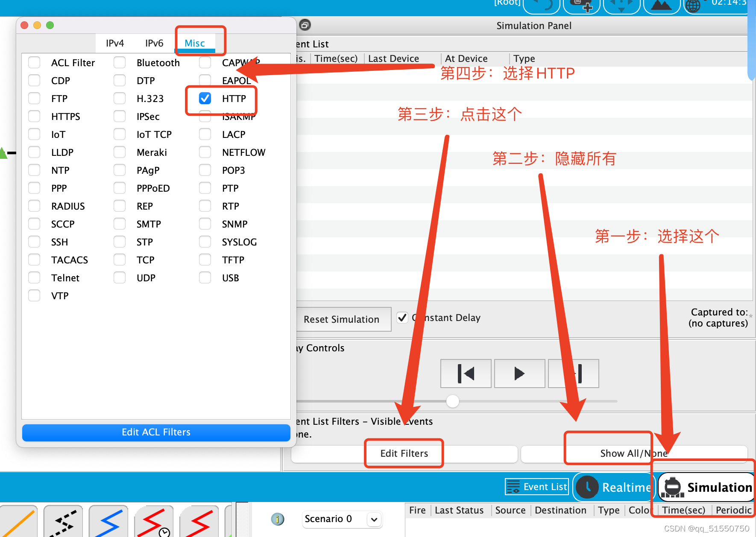Image resolution: width=756 pixels, height=537 pixels.
Task: Select the Move Object icon in top bar
Action: pos(621,6)
